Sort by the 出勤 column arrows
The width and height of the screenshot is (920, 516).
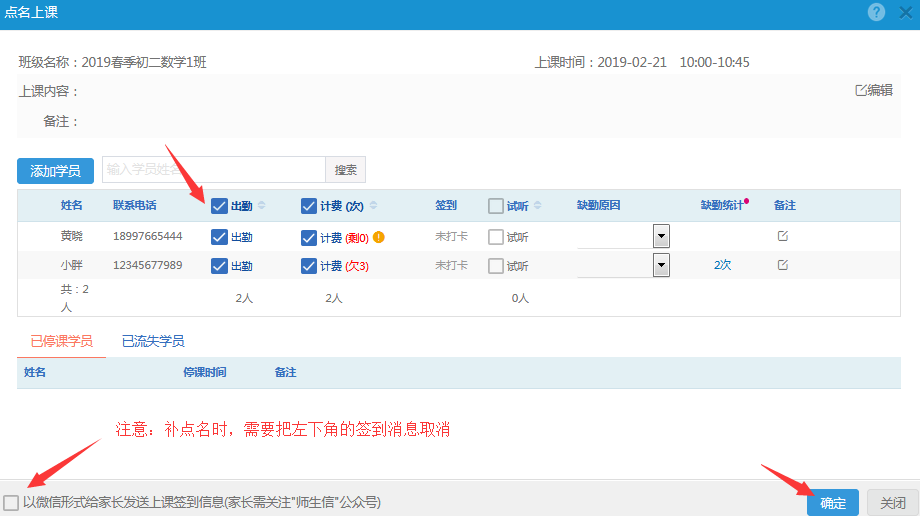262,205
